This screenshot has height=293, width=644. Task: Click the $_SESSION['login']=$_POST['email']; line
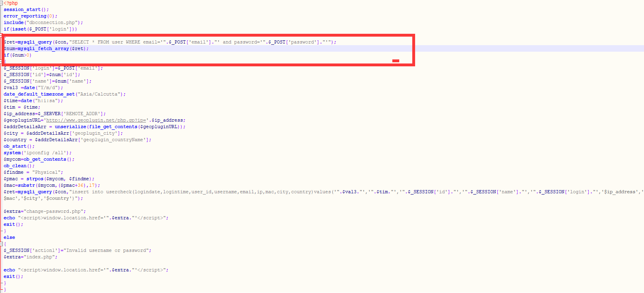pos(53,68)
